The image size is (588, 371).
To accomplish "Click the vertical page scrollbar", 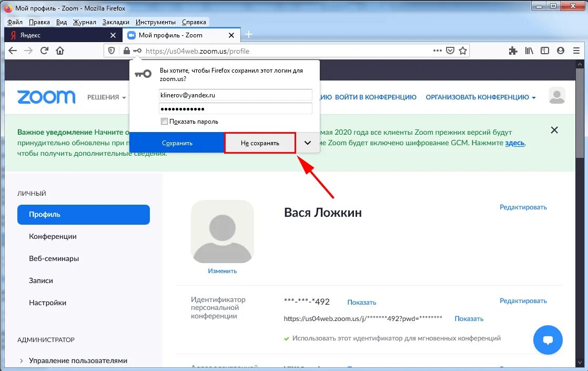I will 580,112.
